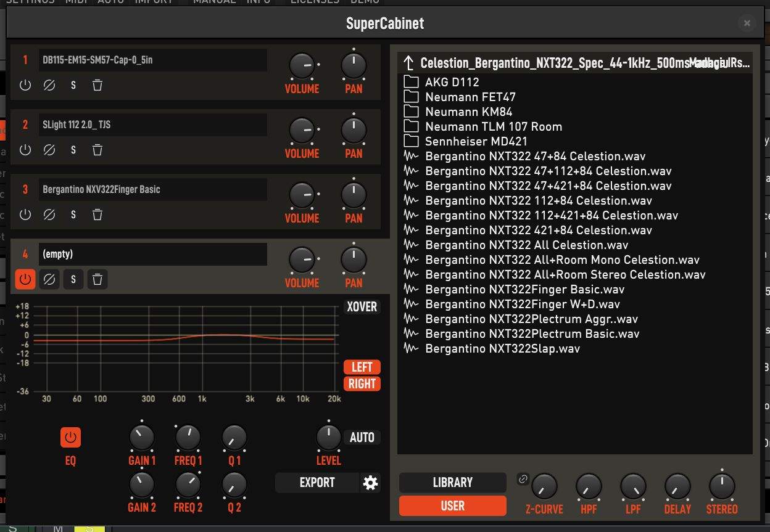Click the Z-CURVE knob
The width and height of the screenshot is (770, 532).
tap(544, 487)
